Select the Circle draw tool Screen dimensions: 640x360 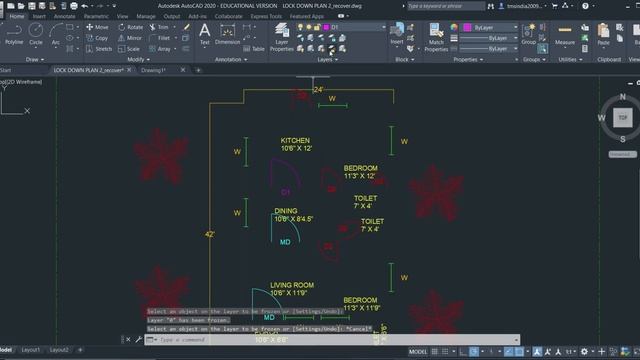click(36, 35)
